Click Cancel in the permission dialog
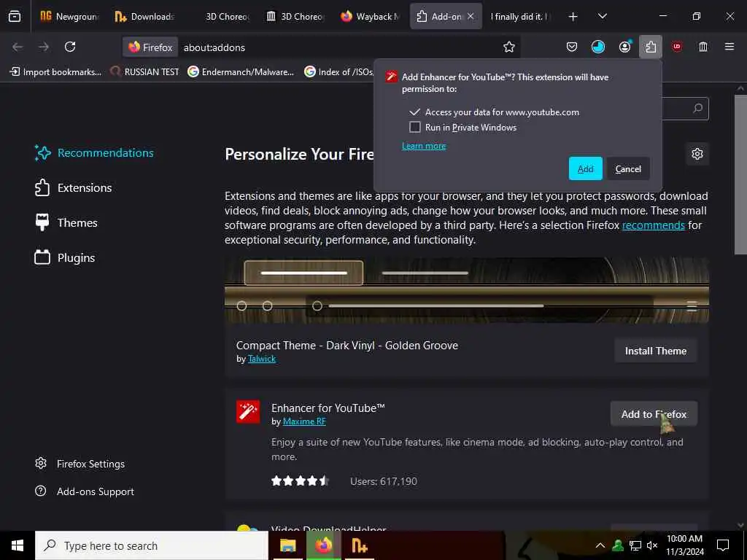 coord(628,168)
